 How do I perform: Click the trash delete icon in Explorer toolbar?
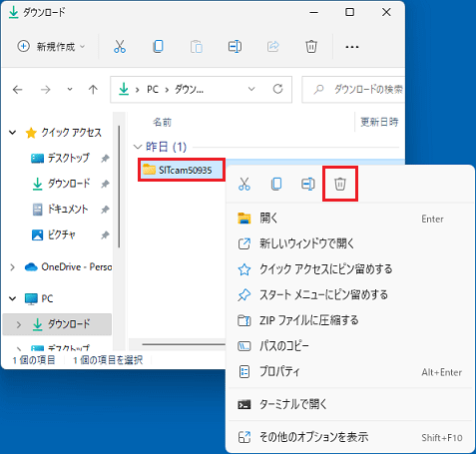pyautogui.click(x=311, y=46)
